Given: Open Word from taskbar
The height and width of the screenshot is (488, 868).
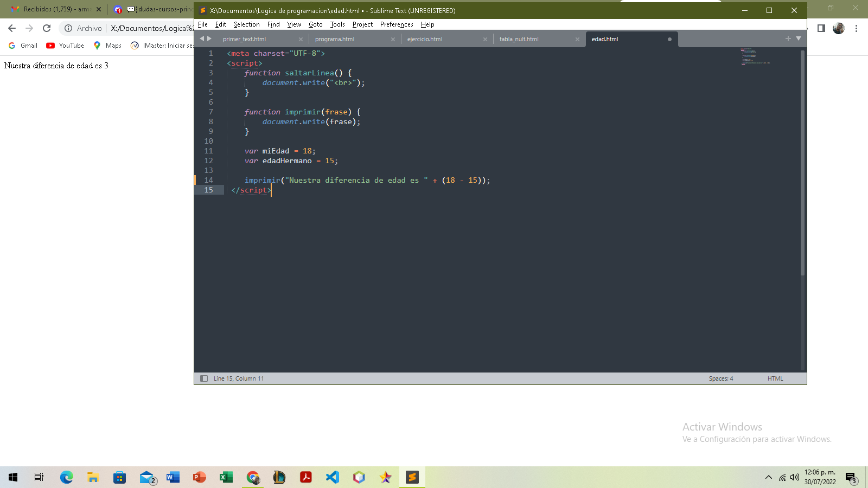Looking at the screenshot, I should click(x=173, y=477).
